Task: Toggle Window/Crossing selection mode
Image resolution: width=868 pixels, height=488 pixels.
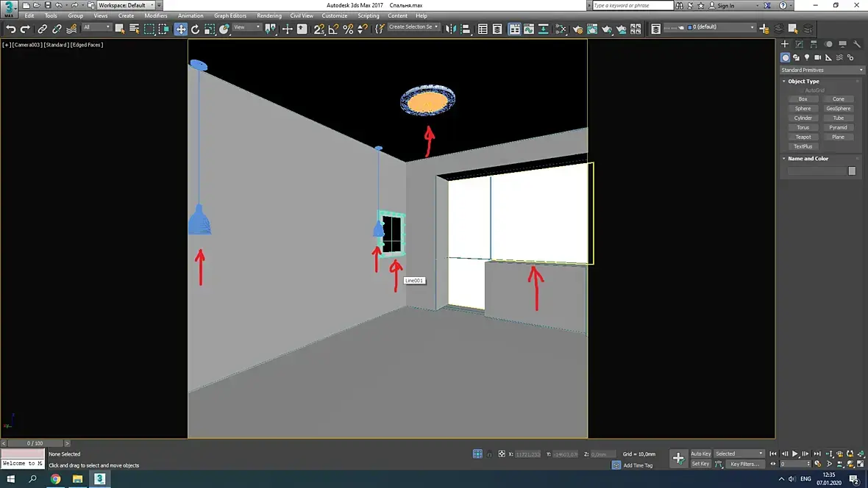Action: [163, 29]
